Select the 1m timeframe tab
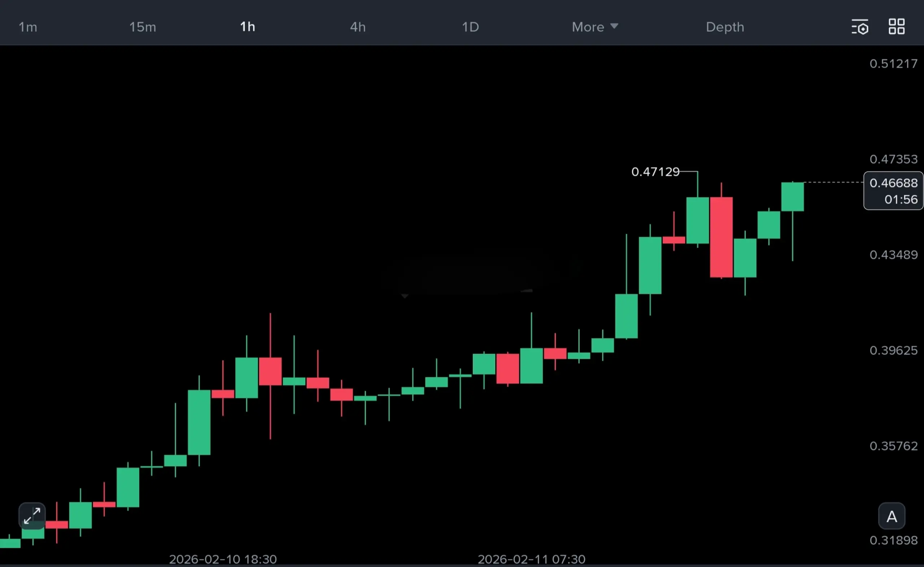 pos(28,27)
